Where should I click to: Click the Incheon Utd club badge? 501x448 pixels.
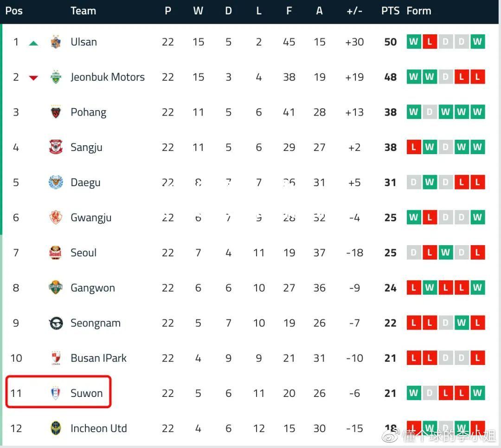tap(56, 428)
